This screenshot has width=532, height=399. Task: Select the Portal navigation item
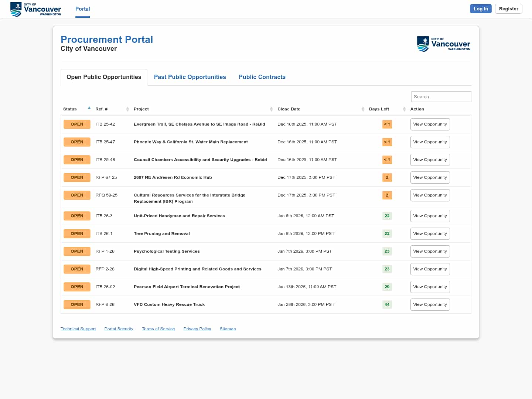[x=82, y=9]
